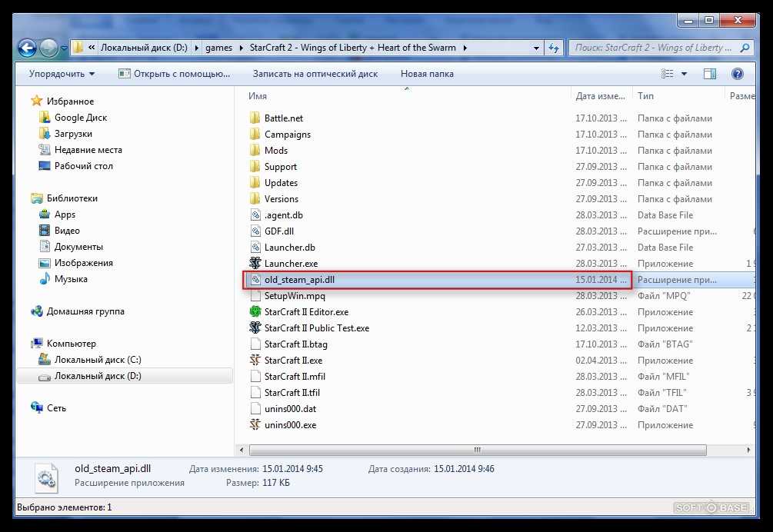Open Google Диск in favorites

click(x=81, y=118)
